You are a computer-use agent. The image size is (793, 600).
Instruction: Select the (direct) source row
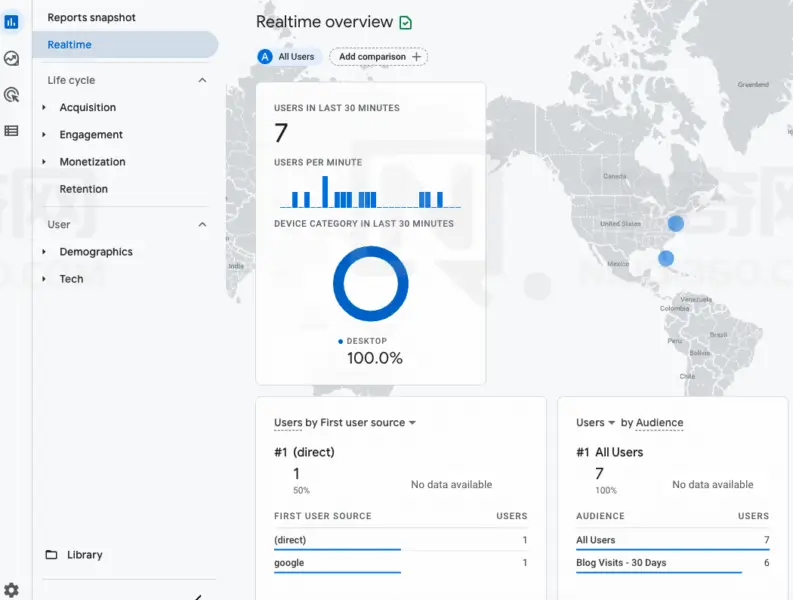tap(401, 540)
